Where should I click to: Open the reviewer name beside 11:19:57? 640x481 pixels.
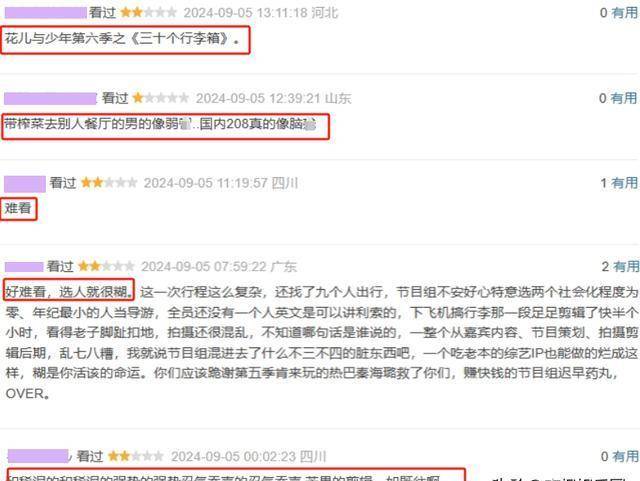(24, 184)
